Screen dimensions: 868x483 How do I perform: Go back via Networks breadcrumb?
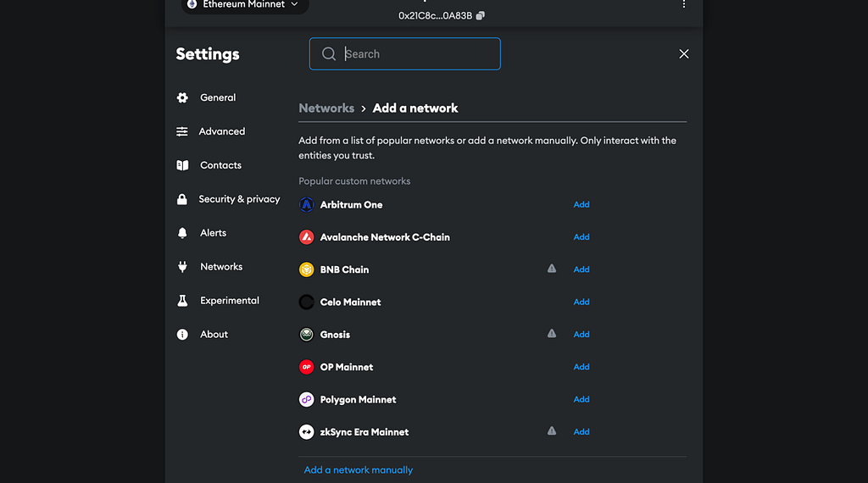(326, 108)
